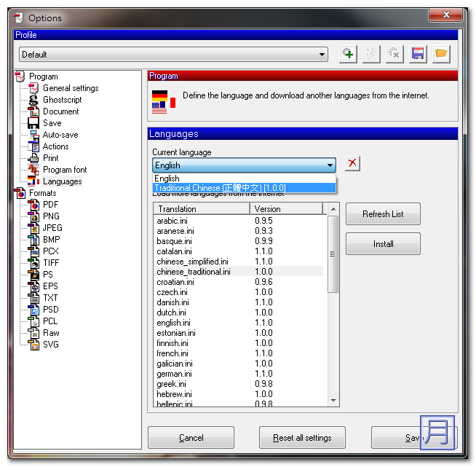Open Ghostscript settings in the tree
Viewport: 476px width, 467px height.
[62, 100]
